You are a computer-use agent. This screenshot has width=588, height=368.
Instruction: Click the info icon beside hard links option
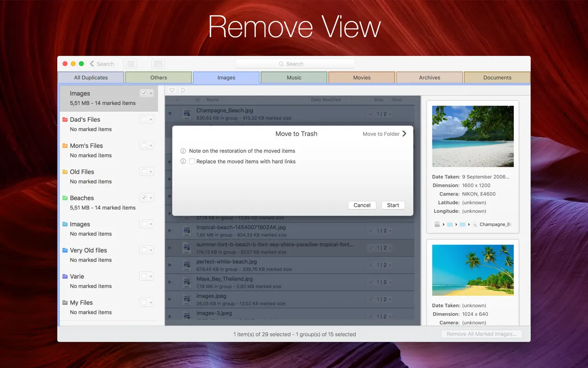[183, 162]
